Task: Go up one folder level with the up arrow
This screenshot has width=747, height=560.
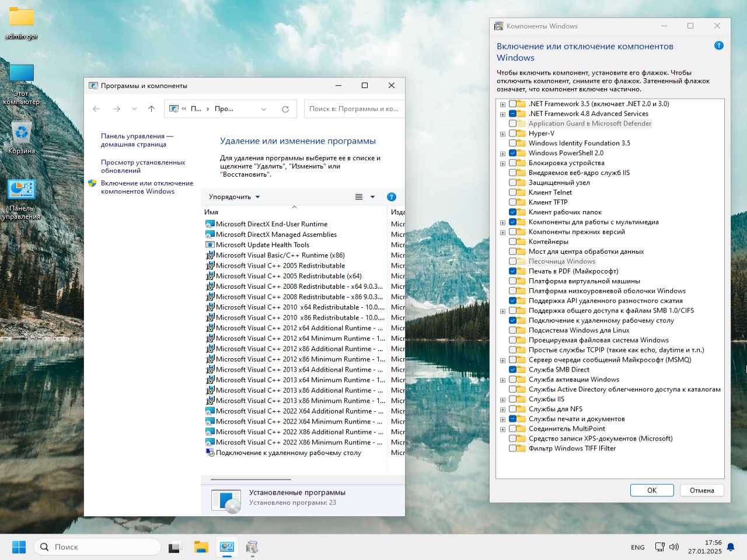Action: pos(152,109)
